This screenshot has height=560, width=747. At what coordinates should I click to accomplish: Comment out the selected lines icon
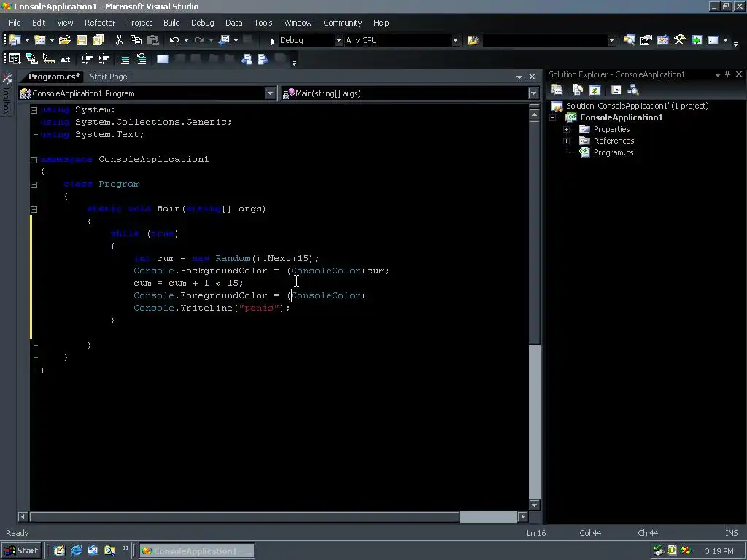click(x=124, y=59)
